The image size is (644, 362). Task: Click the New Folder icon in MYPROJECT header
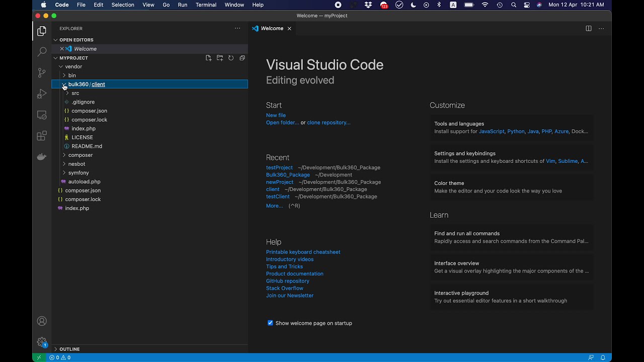(220, 58)
